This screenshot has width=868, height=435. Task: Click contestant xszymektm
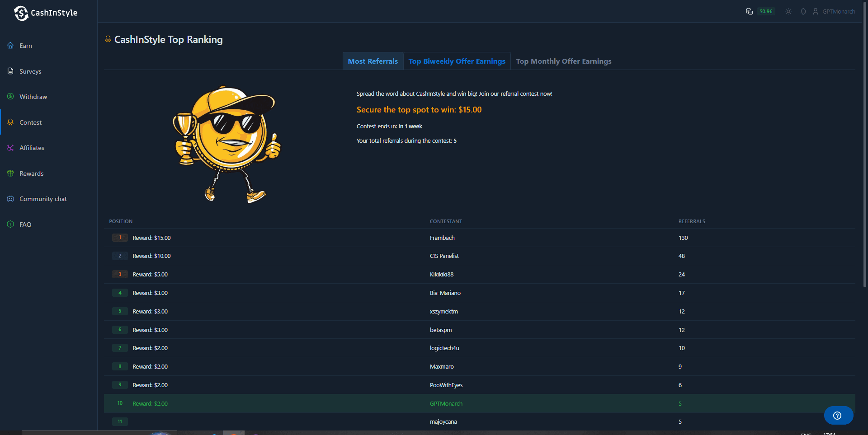(x=444, y=311)
